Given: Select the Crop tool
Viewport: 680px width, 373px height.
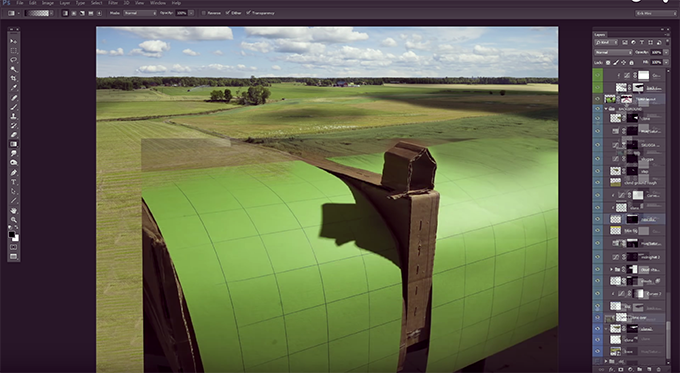Looking at the screenshot, I should click(x=13, y=79).
